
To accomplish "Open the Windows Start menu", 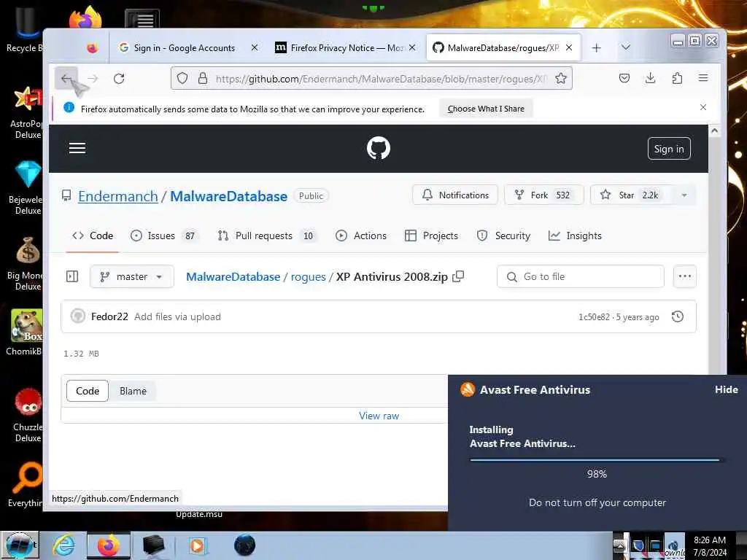I will point(20,545).
